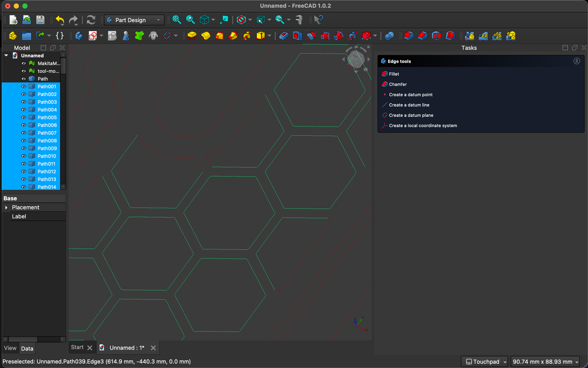Click the Pocket tool icon
Viewport: 588px width, 368px height.
pos(284,36)
